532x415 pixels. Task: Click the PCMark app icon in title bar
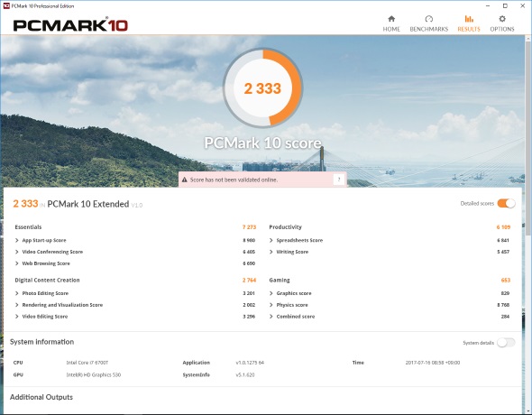(x=6, y=5)
